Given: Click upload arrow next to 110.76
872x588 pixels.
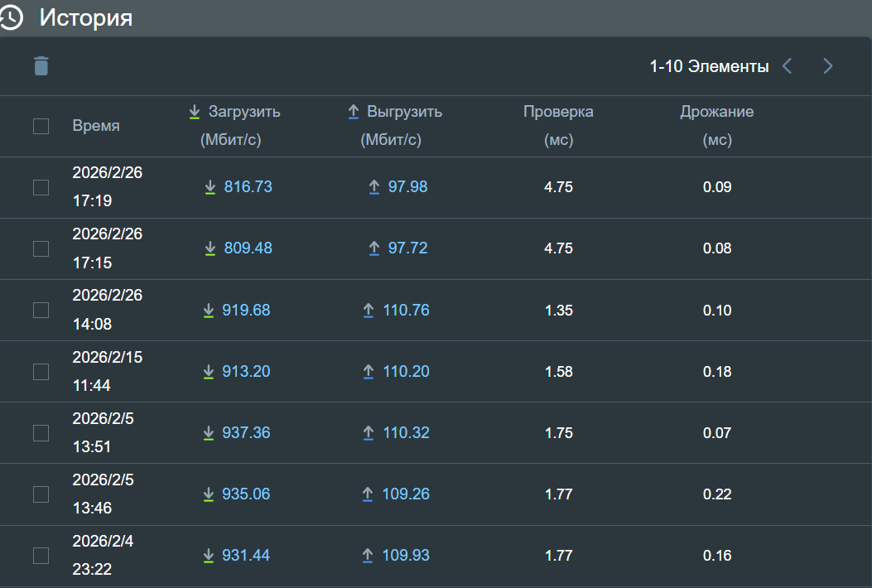Looking at the screenshot, I should point(369,311).
